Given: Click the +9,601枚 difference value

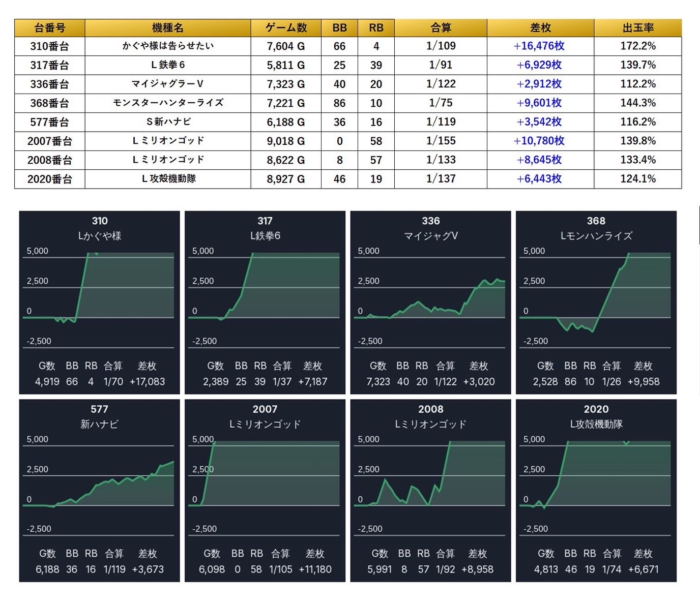Looking at the screenshot, I should pyautogui.click(x=539, y=103).
